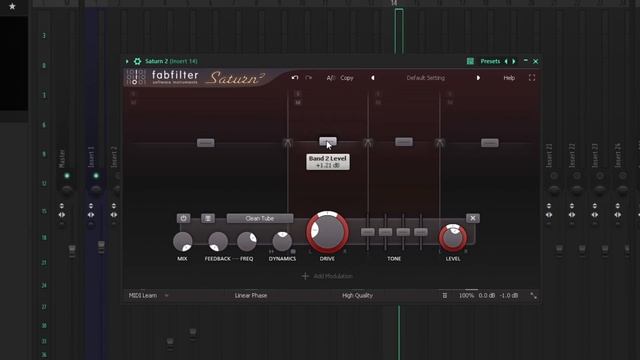Screen dimensions: 640x360
Task: Grab the Band 3 level handle
Action: (404, 142)
